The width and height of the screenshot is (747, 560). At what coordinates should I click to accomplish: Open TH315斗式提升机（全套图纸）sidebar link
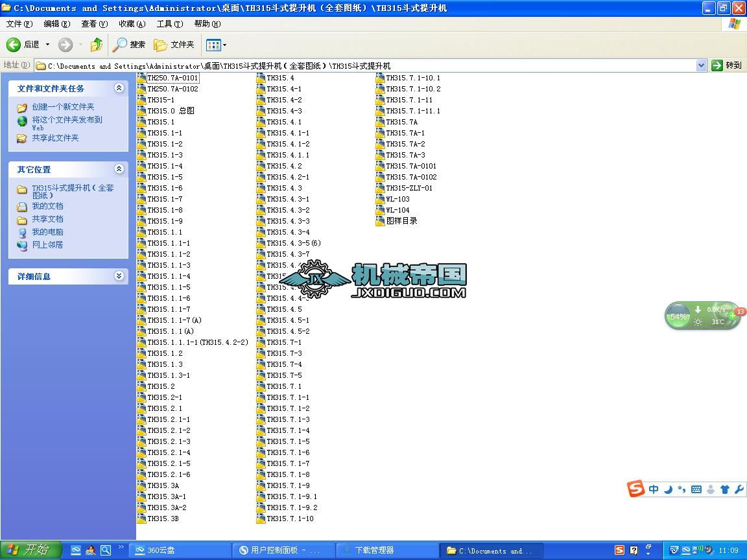coord(73,191)
